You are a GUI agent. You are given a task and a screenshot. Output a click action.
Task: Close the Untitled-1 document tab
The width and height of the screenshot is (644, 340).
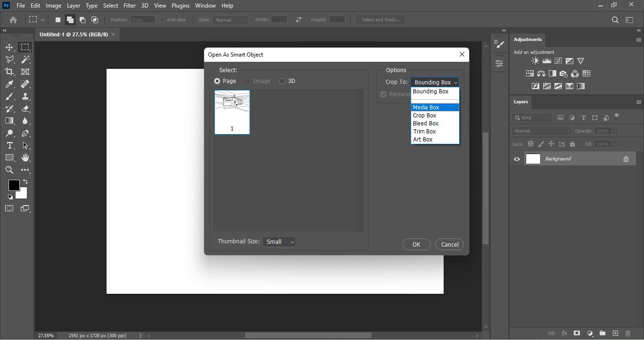click(113, 34)
